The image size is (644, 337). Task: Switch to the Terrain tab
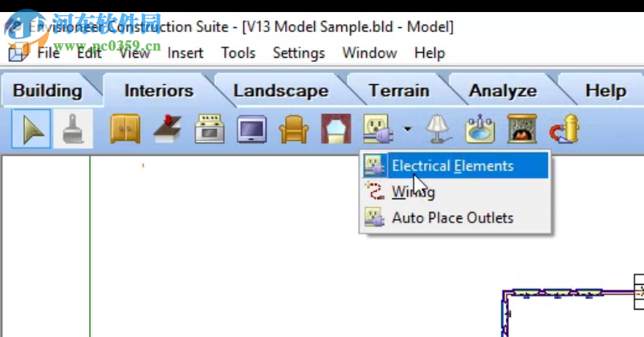coord(399,91)
